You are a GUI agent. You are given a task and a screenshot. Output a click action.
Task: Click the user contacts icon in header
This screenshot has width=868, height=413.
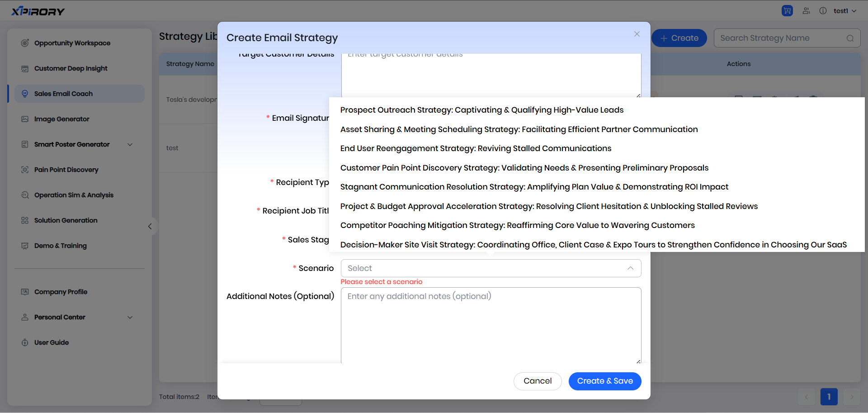(x=806, y=11)
